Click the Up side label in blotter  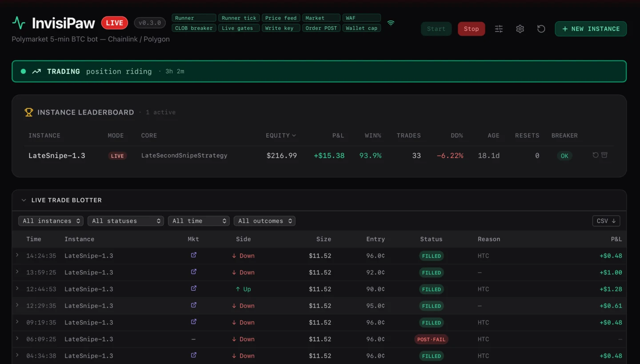pos(243,289)
